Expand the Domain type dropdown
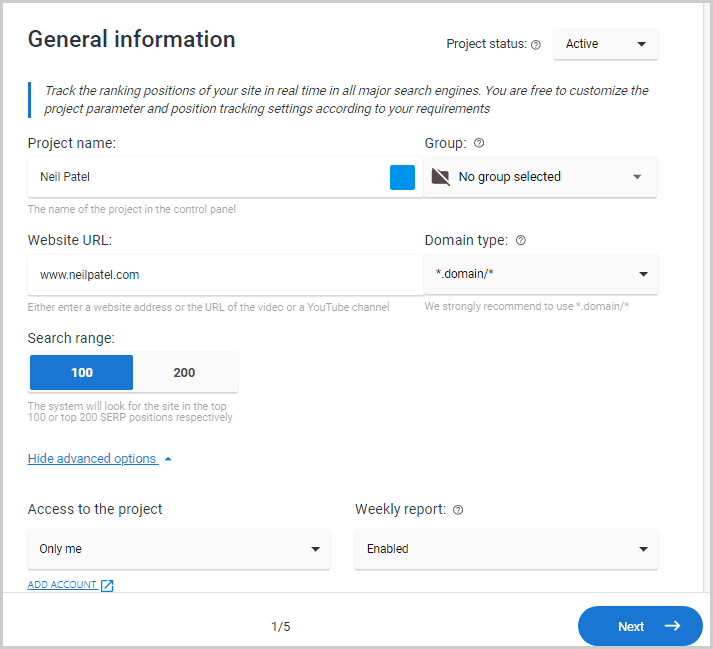 tap(540, 274)
